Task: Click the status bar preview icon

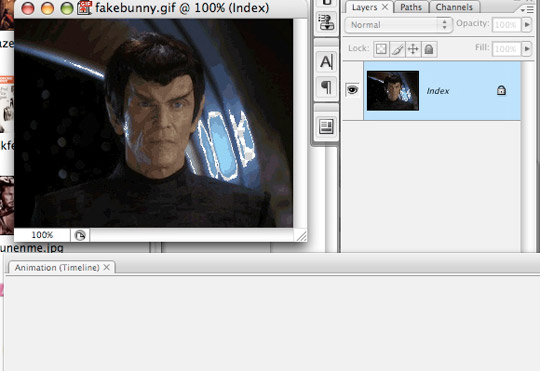Action: click(80, 236)
